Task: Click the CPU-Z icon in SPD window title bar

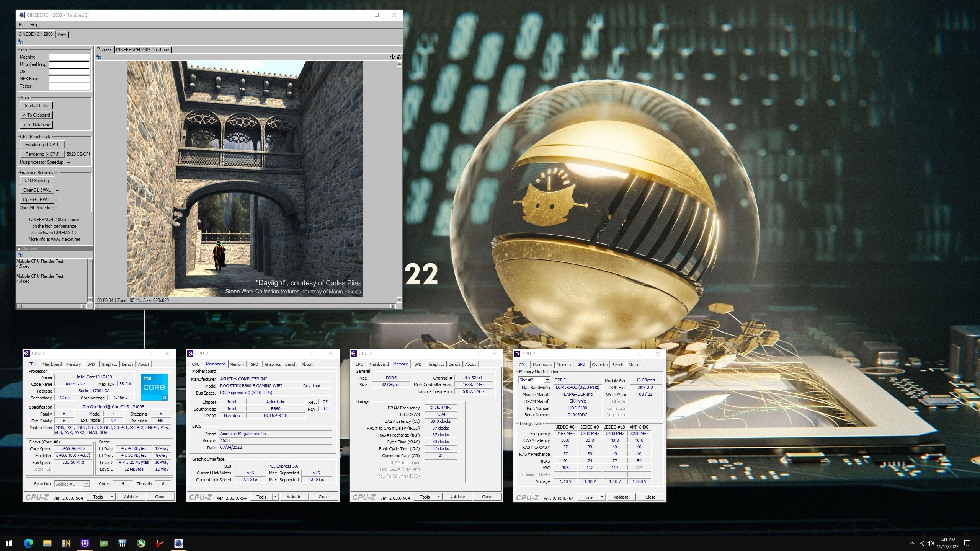Action: tap(518, 354)
